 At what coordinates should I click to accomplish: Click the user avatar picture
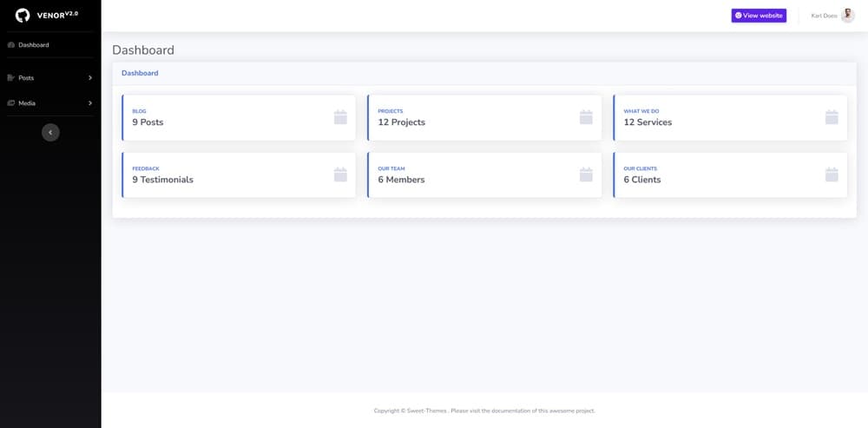848,16
